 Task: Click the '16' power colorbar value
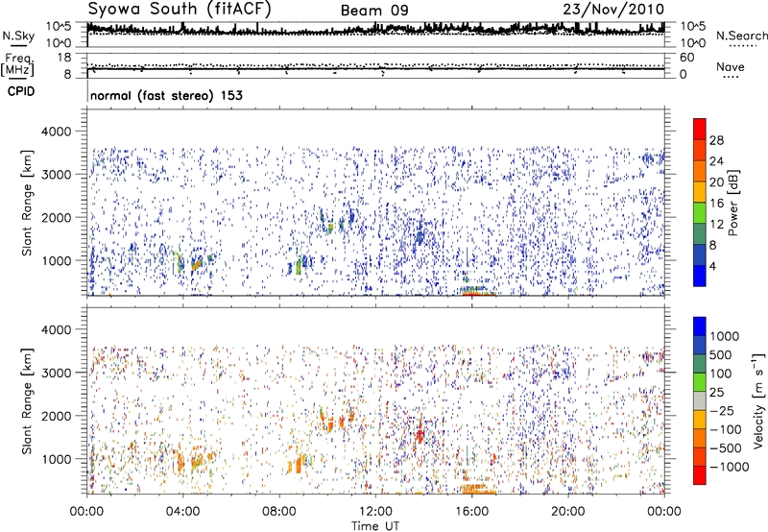click(716, 204)
